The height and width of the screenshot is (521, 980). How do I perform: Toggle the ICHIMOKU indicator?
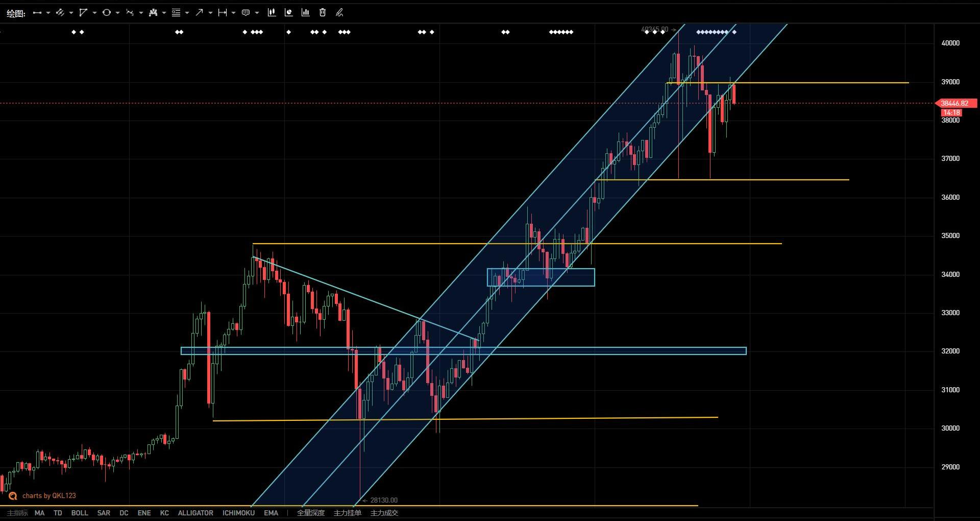(238, 513)
